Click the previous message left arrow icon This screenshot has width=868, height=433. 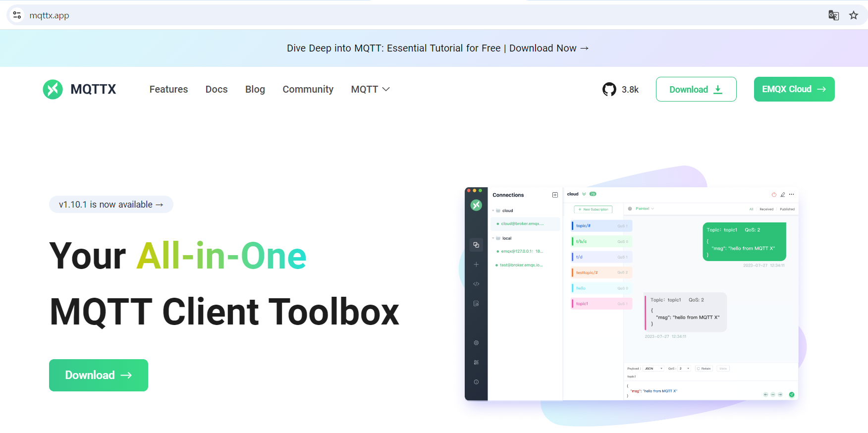(765, 394)
